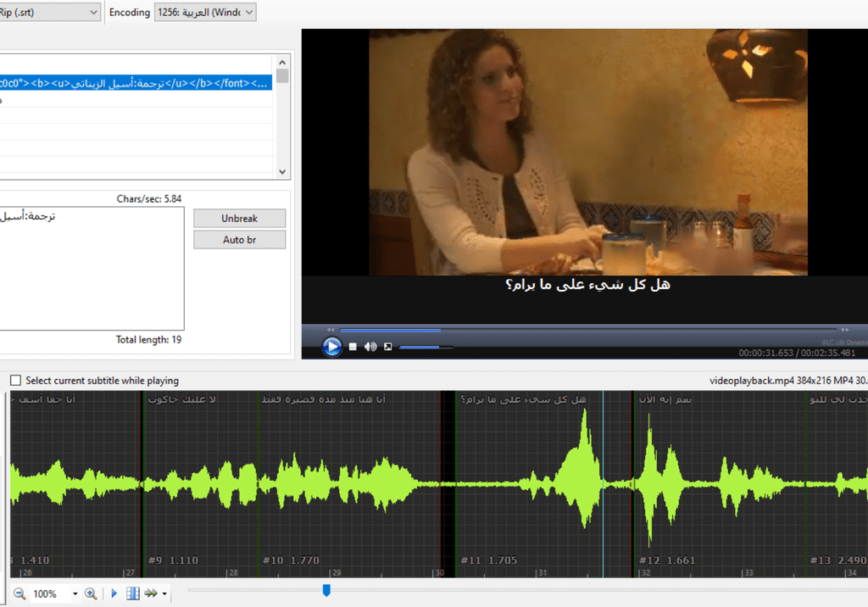Select waveform segment #10 1.770
Viewport: 868px width, 607px height.
click(x=349, y=485)
